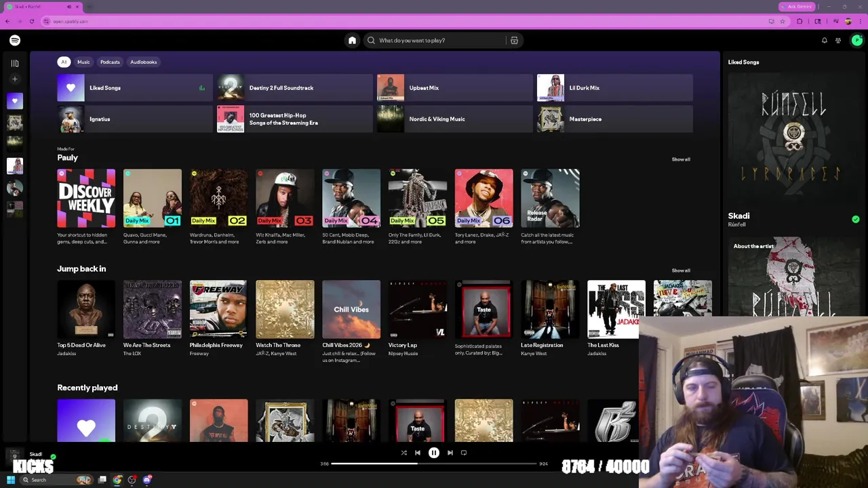
Task: Pause the current song
Action: click(x=434, y=453)
